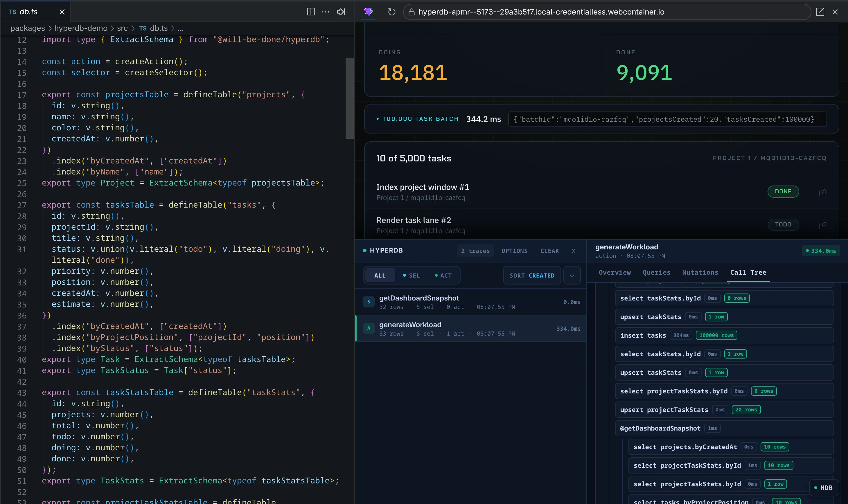The width and height of the screenshot is (848, 504).
Task: Click line number 27 in the gutter
Action: point(22,205)
